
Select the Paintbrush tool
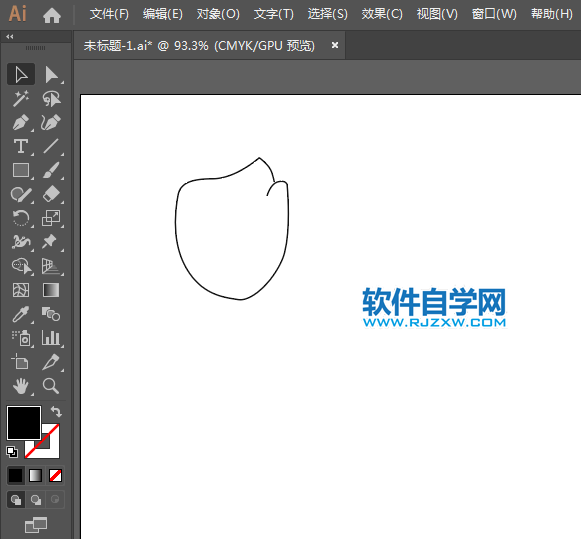51,170
